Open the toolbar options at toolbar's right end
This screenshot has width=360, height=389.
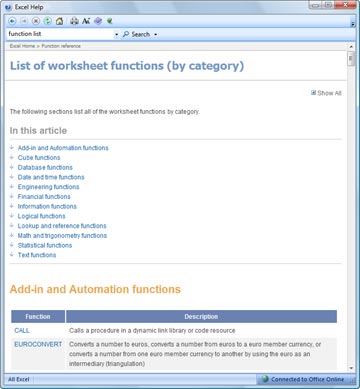353,24
